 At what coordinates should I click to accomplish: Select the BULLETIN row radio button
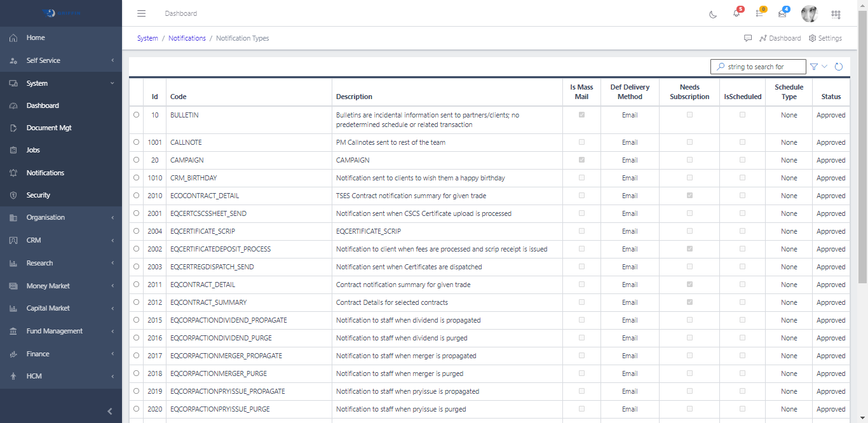136,115
